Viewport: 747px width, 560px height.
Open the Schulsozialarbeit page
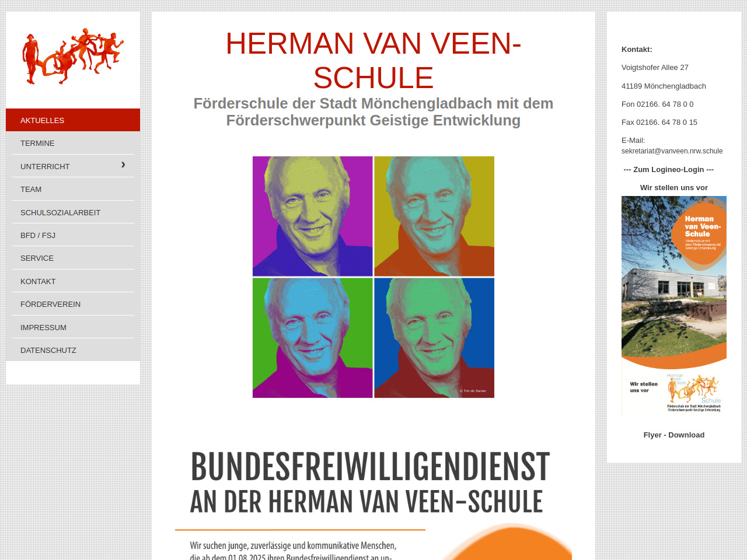click(x=73, y=212)
